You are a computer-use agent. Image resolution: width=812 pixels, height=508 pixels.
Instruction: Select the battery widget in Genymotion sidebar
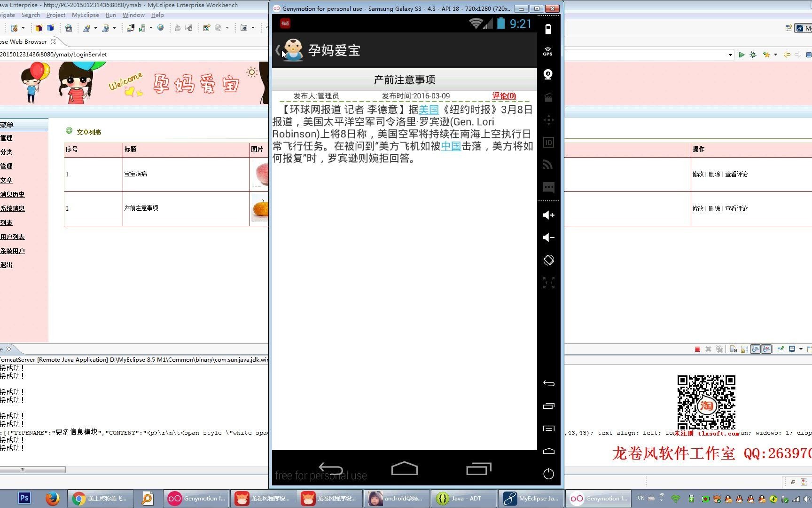point(547,29)
